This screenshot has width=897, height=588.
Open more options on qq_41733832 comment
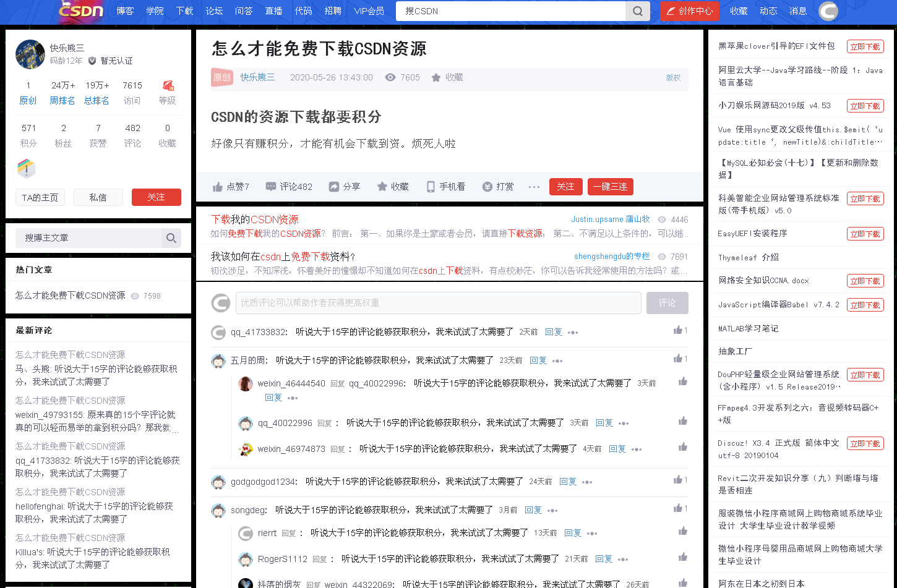click(x=573, y=333)
